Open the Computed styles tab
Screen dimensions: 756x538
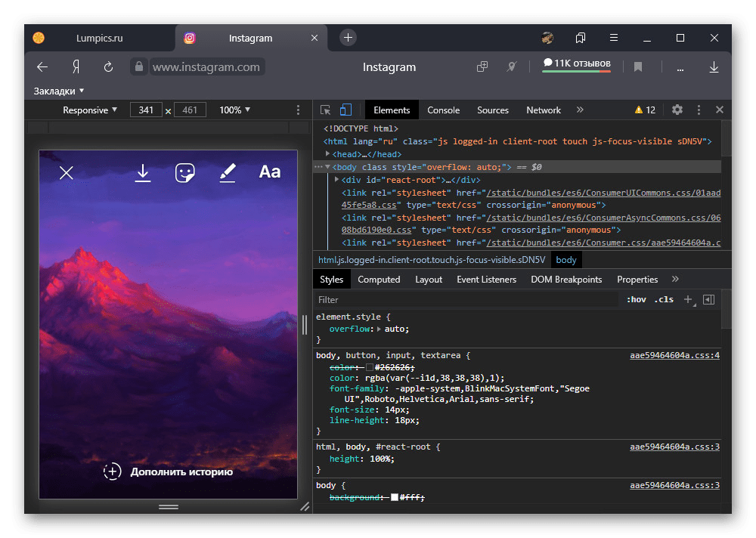tap(379, 280)
